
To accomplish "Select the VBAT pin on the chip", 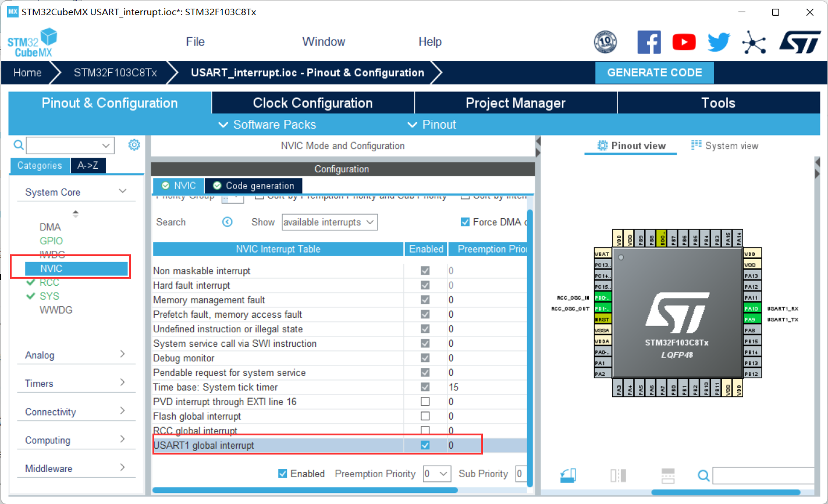I will pos(602,254).
